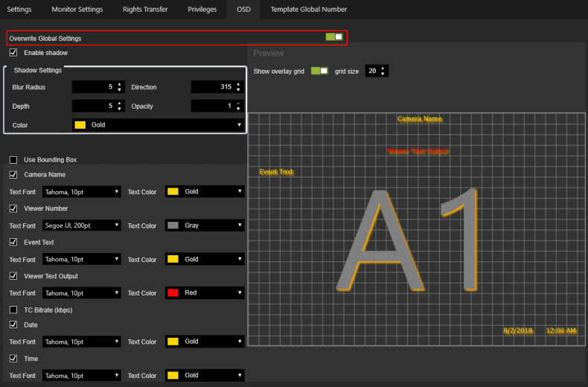Screen dimensions: 588x387
Task: Decrease Blur Radius with down arrow
Action: (119, 90)
